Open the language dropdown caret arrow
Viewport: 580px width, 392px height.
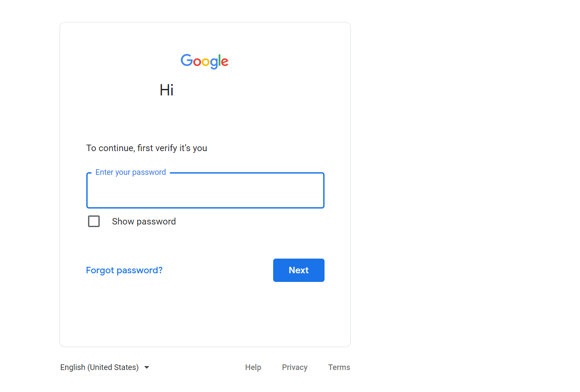147,367
